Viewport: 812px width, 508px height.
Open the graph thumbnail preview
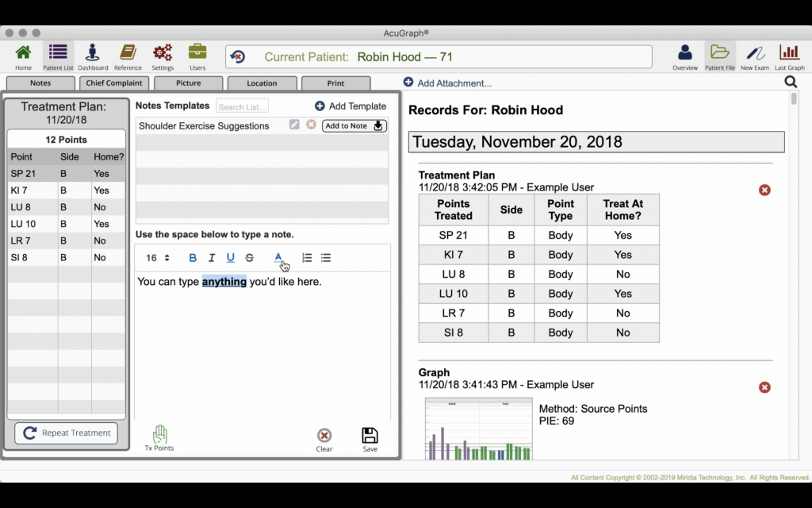point(478,429)
